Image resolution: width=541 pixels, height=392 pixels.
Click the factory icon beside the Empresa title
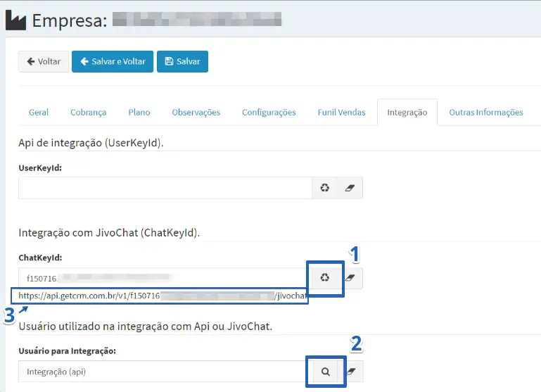click(x=15, y=20)
